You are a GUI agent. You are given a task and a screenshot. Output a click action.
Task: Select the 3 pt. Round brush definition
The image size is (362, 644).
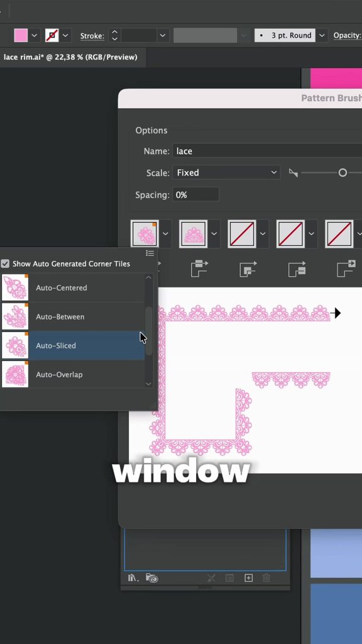(x=285, y=35)
